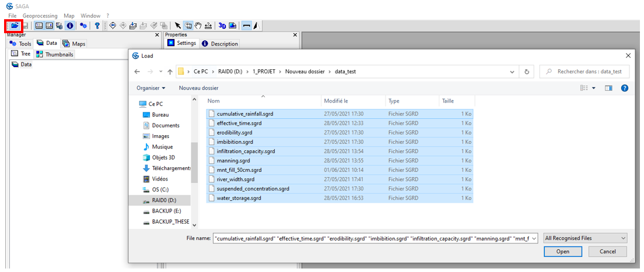Screen dimensions: 644x272
Task: Click the Open file toolbar icon
Action: [x=15, y=26]
